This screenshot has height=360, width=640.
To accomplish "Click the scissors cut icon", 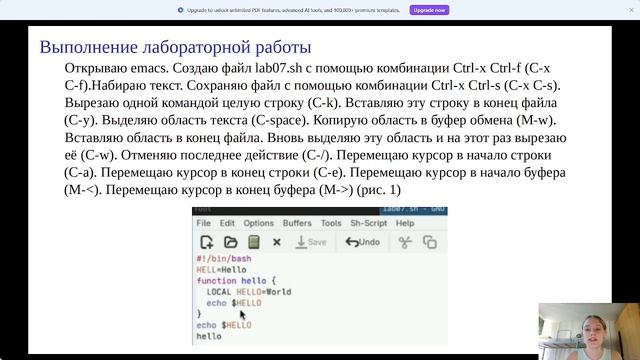I will pyautogui.click(x=405, y=242).
